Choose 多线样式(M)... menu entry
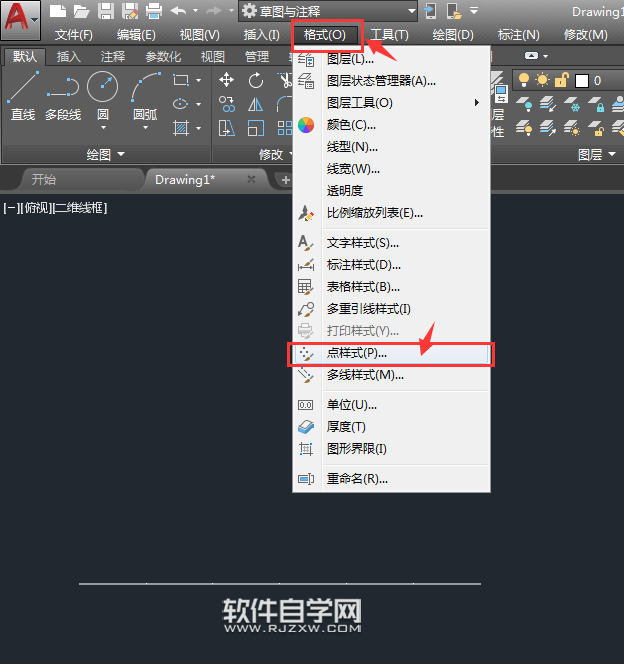Viewport: 624px width, 664px height. tap(391, 375)
